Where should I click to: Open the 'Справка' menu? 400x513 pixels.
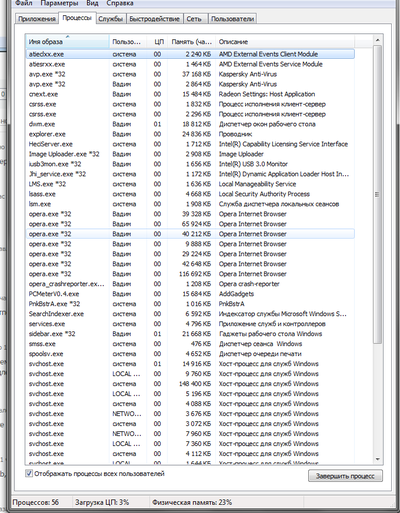pyautogui.click(x=120, y=4)
